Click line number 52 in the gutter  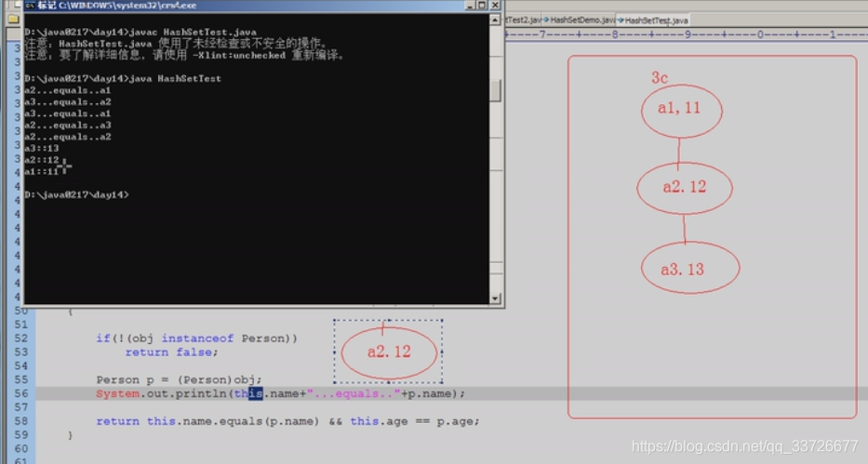[x=21, y=338]
